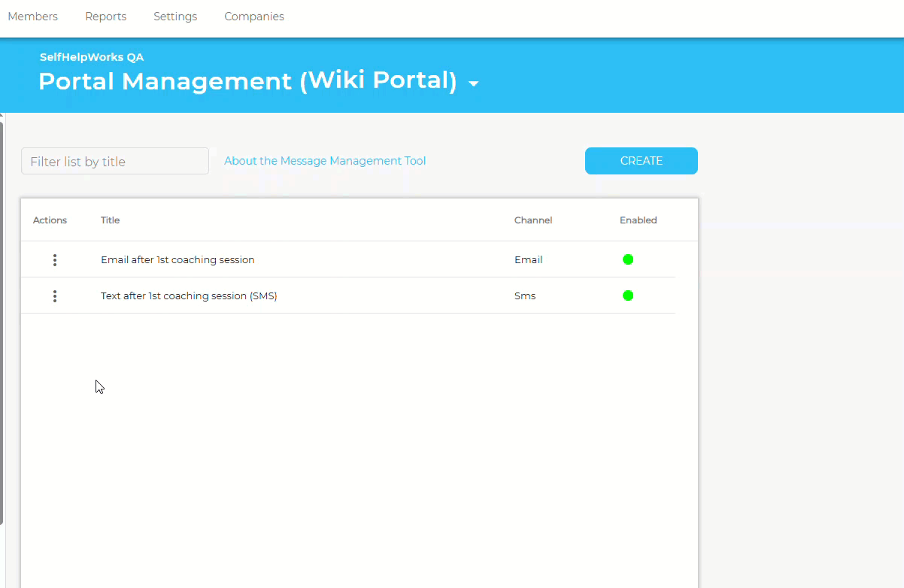This screenshot has height=588, width=904.
Task: Click the Enabled column header
Action: (638, 220)
